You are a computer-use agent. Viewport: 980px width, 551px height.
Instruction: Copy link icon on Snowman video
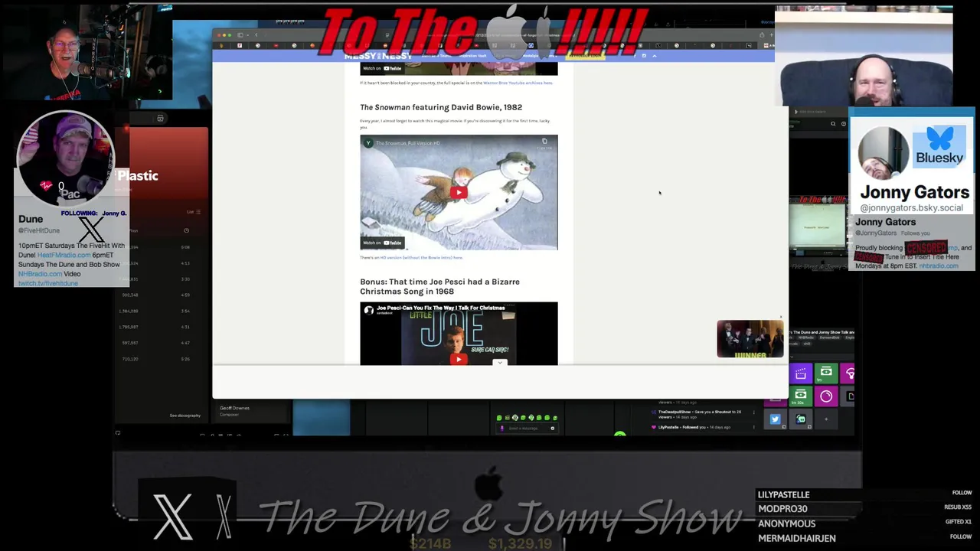pyautogui.click(x=544, y=142)
